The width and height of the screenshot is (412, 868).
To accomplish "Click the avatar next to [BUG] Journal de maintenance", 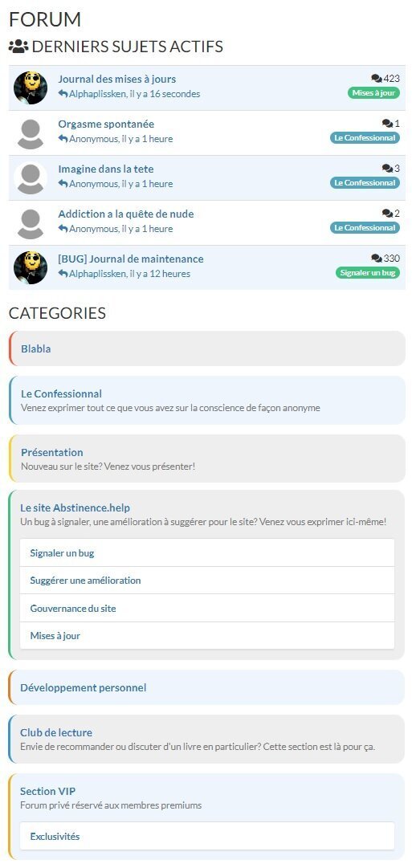I will pyautogui.click(x=31, y=267).
